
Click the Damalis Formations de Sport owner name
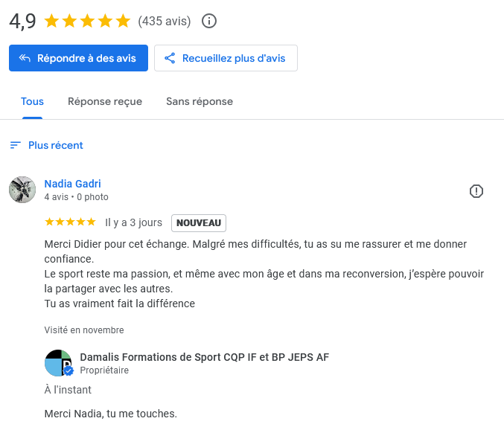pos(204,357)
